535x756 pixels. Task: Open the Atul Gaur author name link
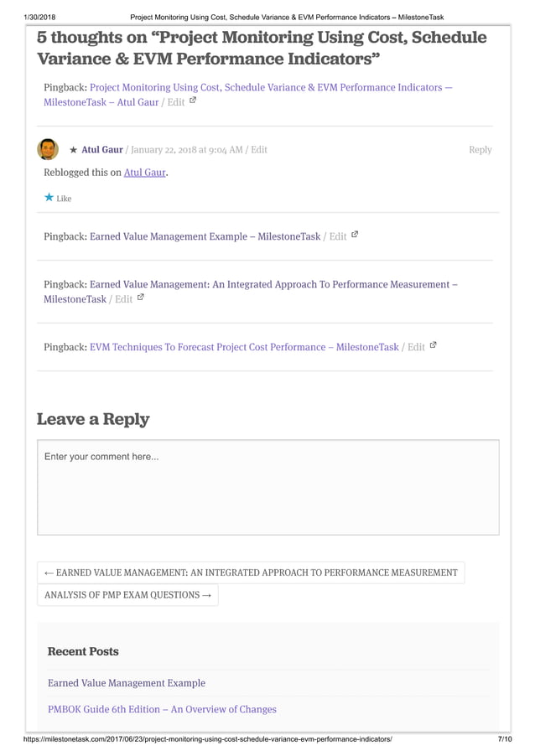102,149
